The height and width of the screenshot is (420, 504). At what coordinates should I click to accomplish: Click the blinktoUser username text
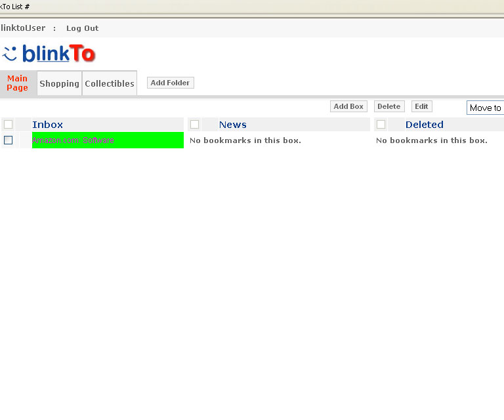23,28
